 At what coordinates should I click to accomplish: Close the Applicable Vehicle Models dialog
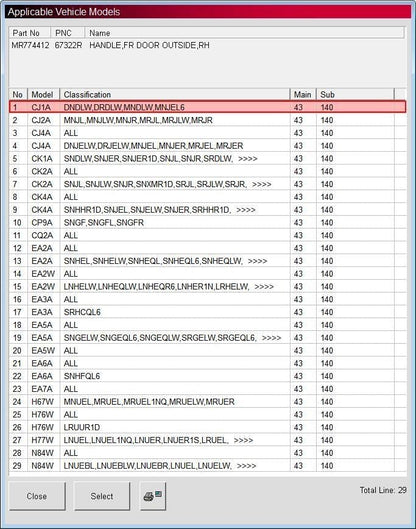(x=37, y=496)
